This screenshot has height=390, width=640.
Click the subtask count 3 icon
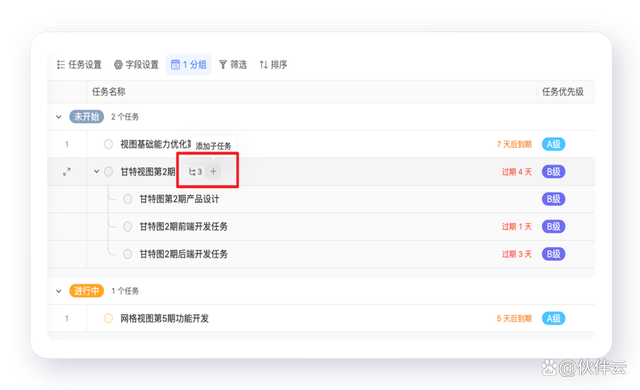coord(195,172)
